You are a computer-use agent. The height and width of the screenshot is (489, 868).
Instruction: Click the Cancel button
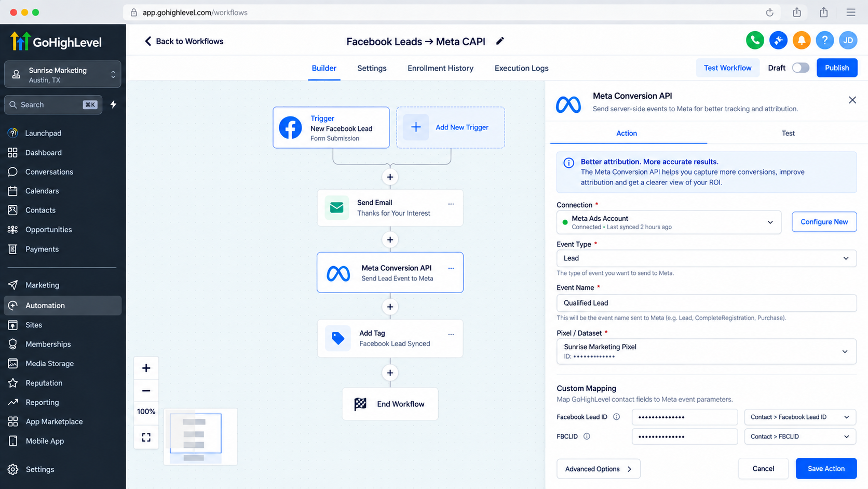click(763, 469)
